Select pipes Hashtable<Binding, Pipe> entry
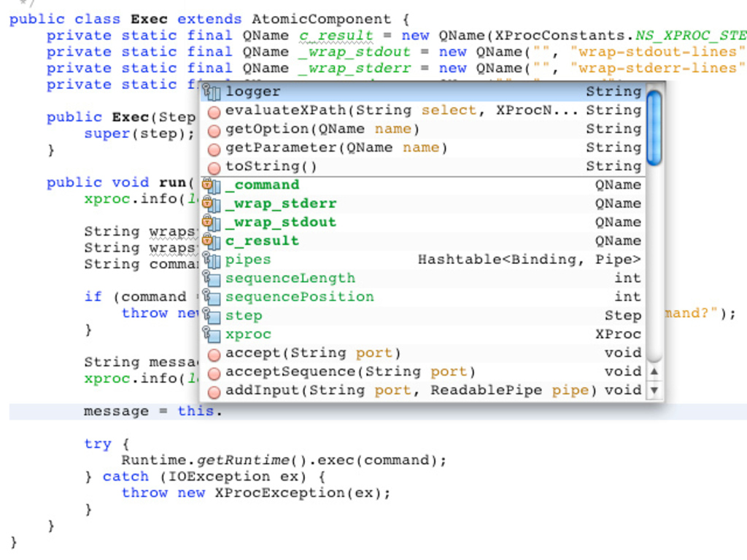The height and width of the screenshot is (560, 747). [422, 260]
